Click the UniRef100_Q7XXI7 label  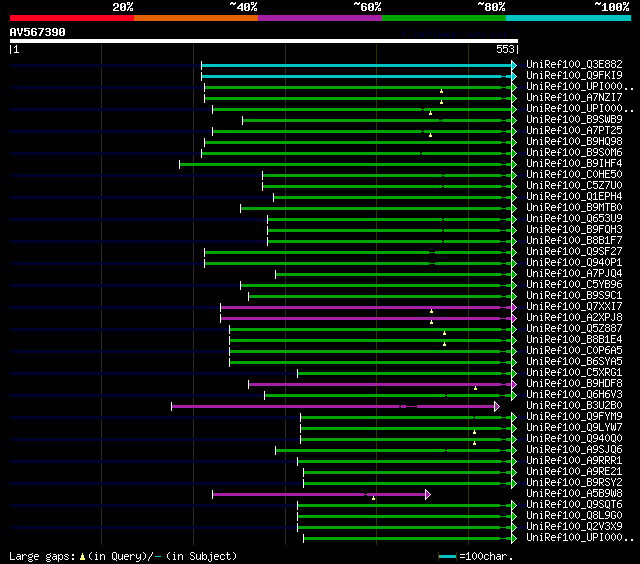coord(574,307)
